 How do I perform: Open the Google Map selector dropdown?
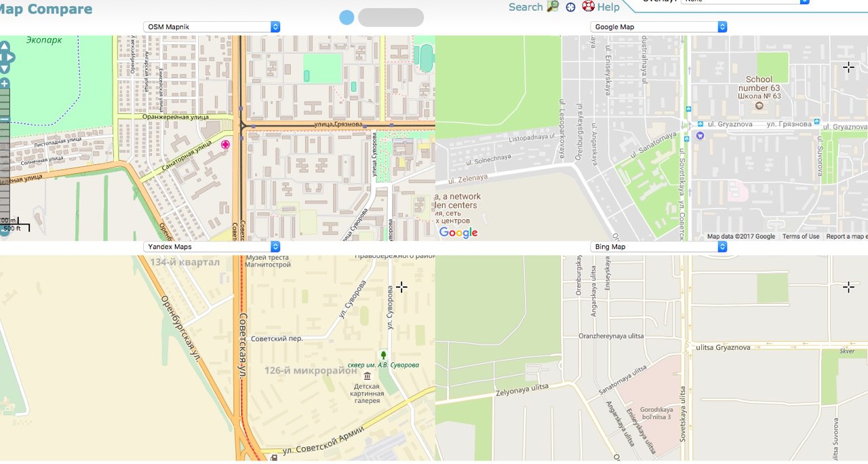658,26
